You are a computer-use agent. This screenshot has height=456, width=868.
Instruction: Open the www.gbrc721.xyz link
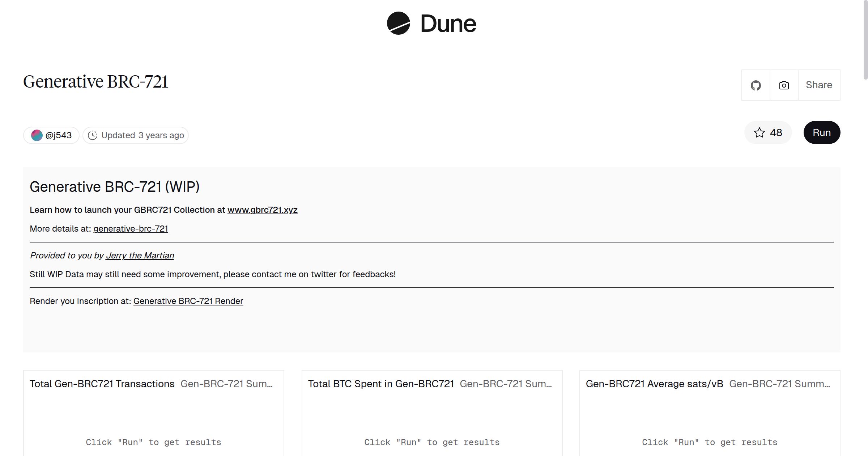262,210
